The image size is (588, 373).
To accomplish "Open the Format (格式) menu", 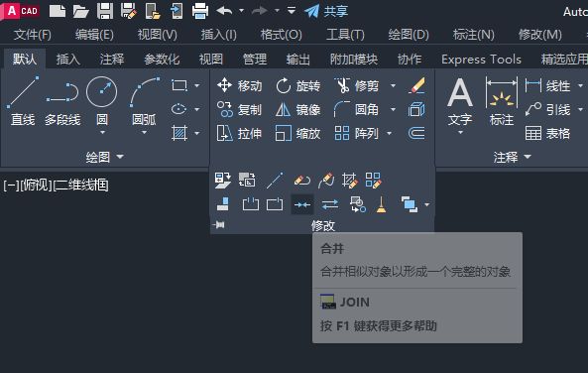I will point(282,35).
